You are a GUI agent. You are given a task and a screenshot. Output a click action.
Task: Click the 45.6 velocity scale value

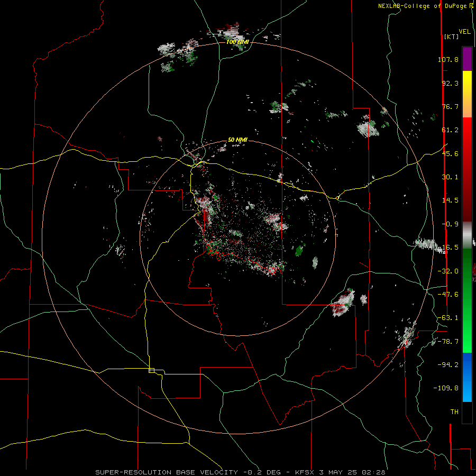tap(450, 153)
